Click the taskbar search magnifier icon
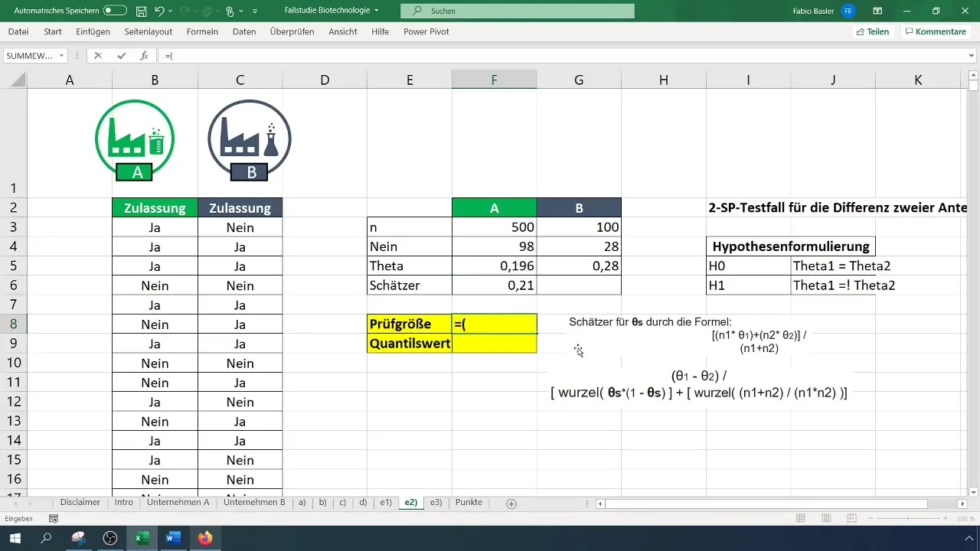This screenshot has height=551, width=980. [x=46, y=538]
